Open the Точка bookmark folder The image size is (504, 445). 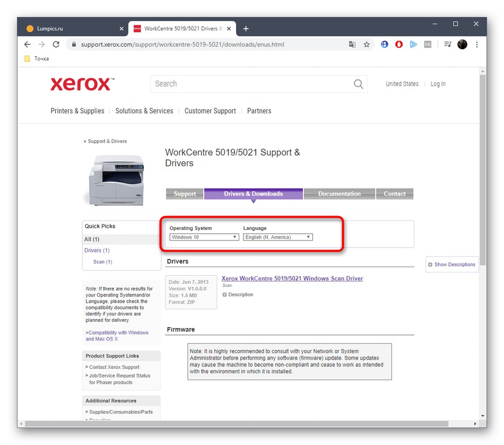[x=37, y=58]
